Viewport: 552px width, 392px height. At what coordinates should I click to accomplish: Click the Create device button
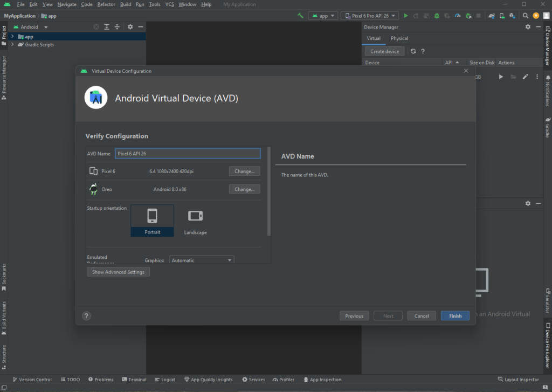(x=384, y=51)
